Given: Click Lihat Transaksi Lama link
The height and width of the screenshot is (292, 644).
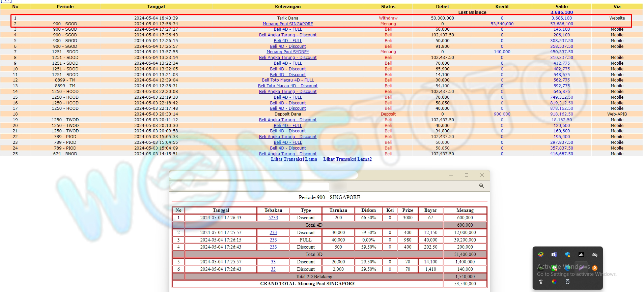Looking at the screenshot, I should point(294,159).
